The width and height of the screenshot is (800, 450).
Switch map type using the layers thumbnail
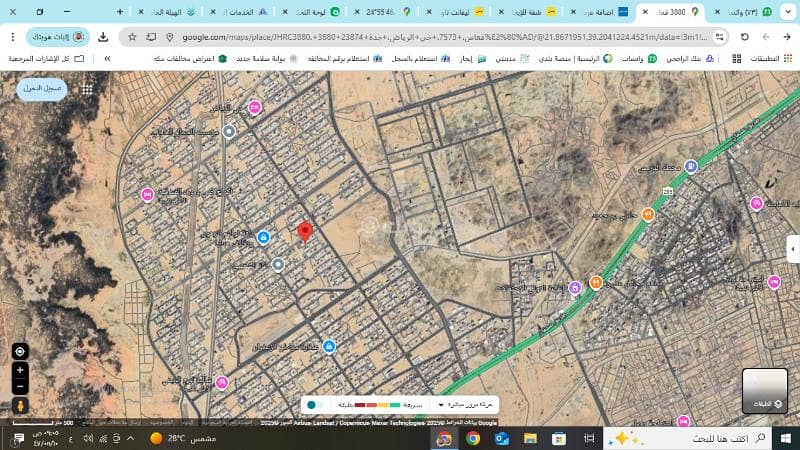765,390
